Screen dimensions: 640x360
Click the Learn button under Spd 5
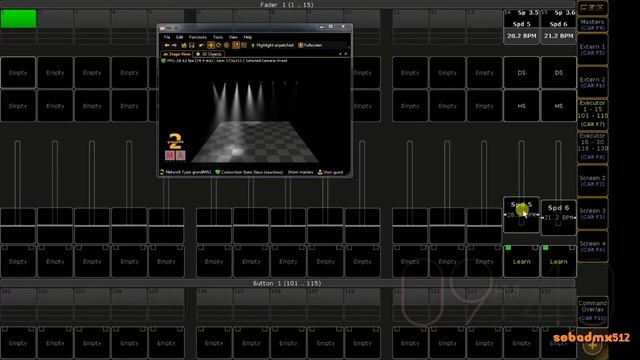(521, 261)
